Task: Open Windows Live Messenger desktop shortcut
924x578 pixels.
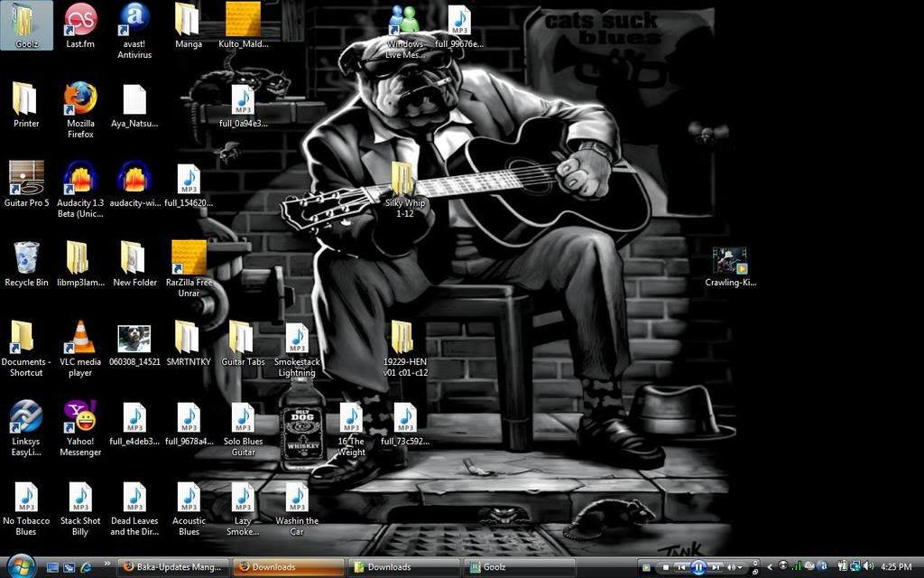Action: (405, 33)
